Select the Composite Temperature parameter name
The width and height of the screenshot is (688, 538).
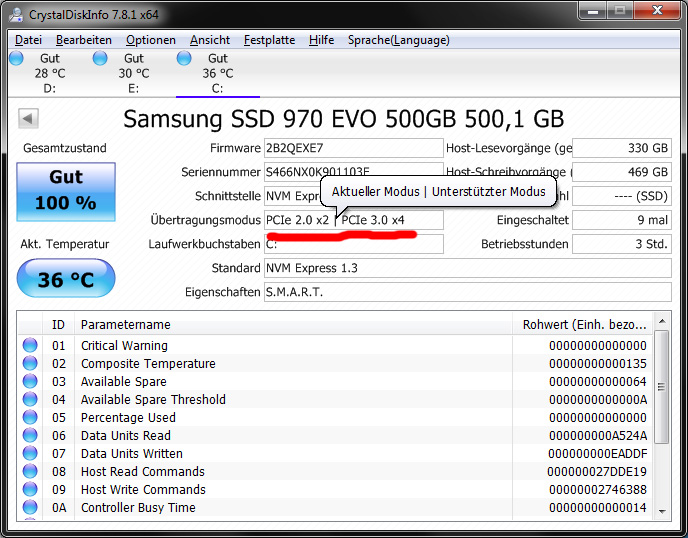pos(148,363)
